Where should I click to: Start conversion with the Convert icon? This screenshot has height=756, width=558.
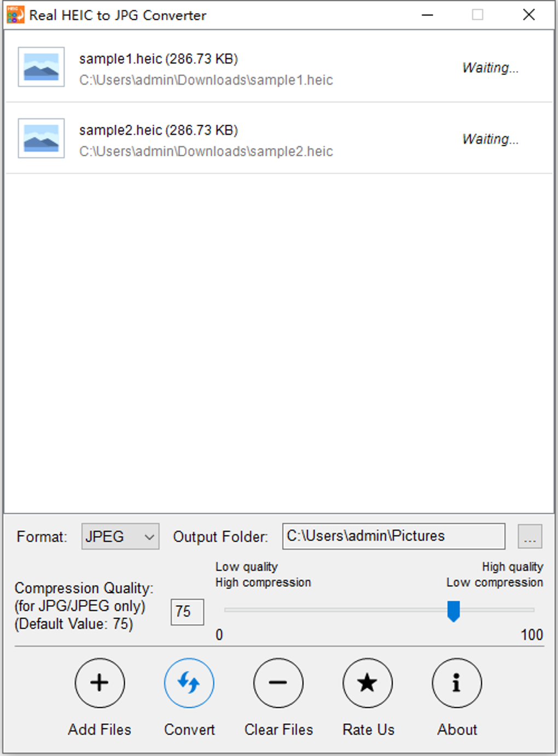(189, 683)
